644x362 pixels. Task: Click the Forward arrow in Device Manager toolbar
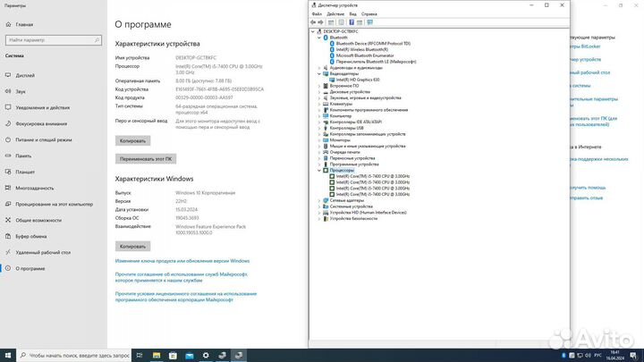(321, 22)
